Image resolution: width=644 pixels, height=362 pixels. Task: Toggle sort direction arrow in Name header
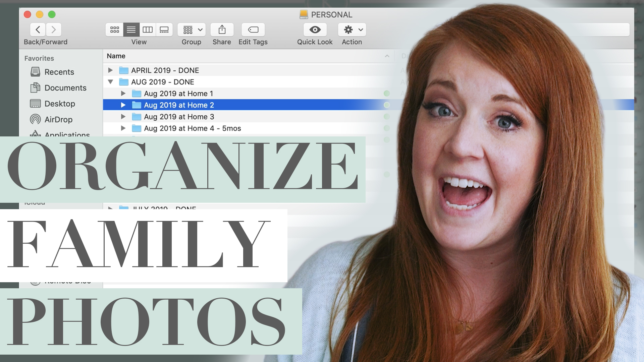387,56
